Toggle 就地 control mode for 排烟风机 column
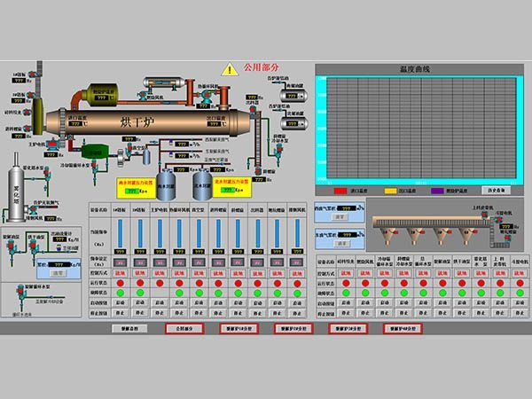 [x=297, y=273]
